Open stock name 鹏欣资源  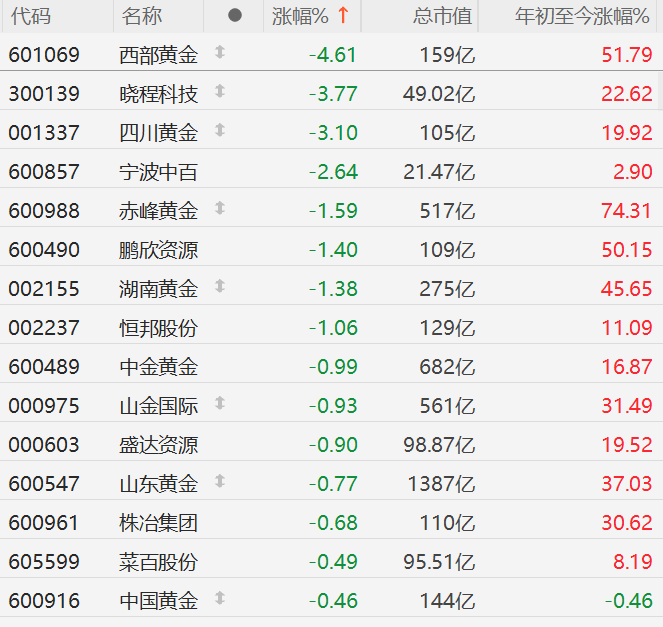pyautogui.click(x=159, y=250)
